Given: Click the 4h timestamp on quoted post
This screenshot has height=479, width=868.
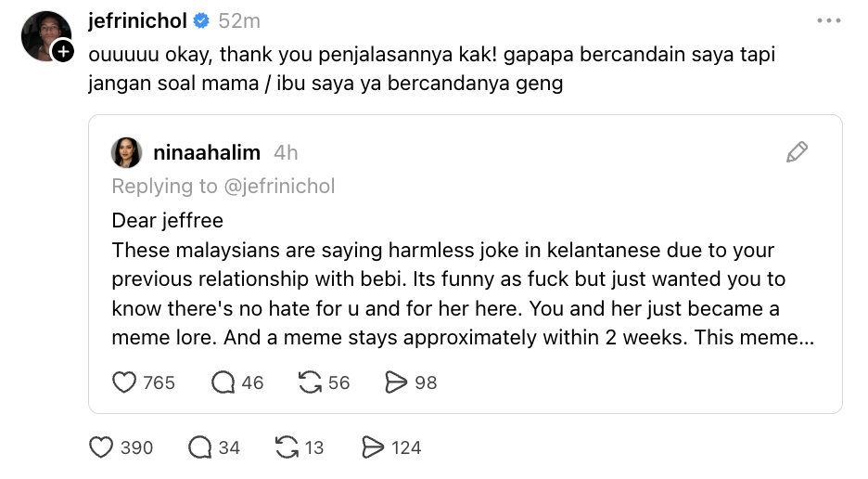Looking at the screenshot, I should point(286,153).
